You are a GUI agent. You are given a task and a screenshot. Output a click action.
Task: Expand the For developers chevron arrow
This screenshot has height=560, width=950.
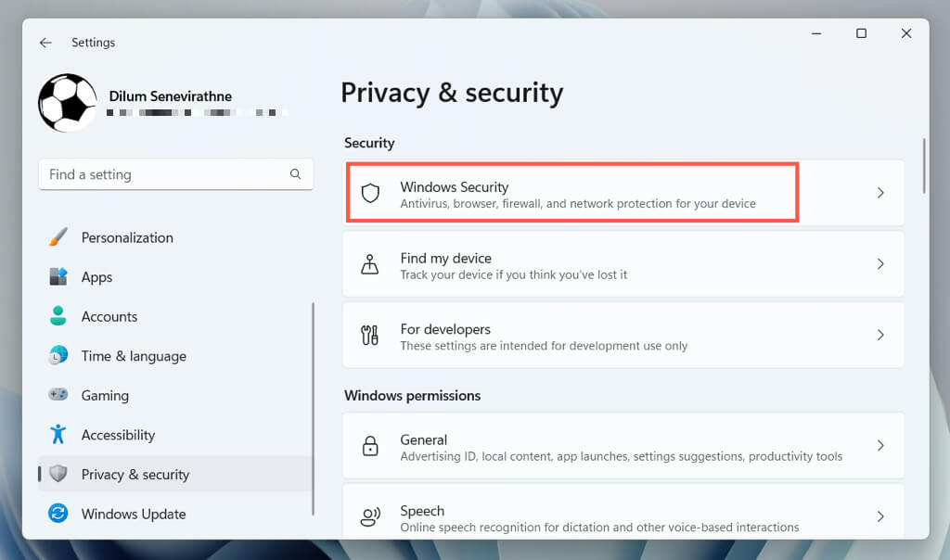coord(880,336)
